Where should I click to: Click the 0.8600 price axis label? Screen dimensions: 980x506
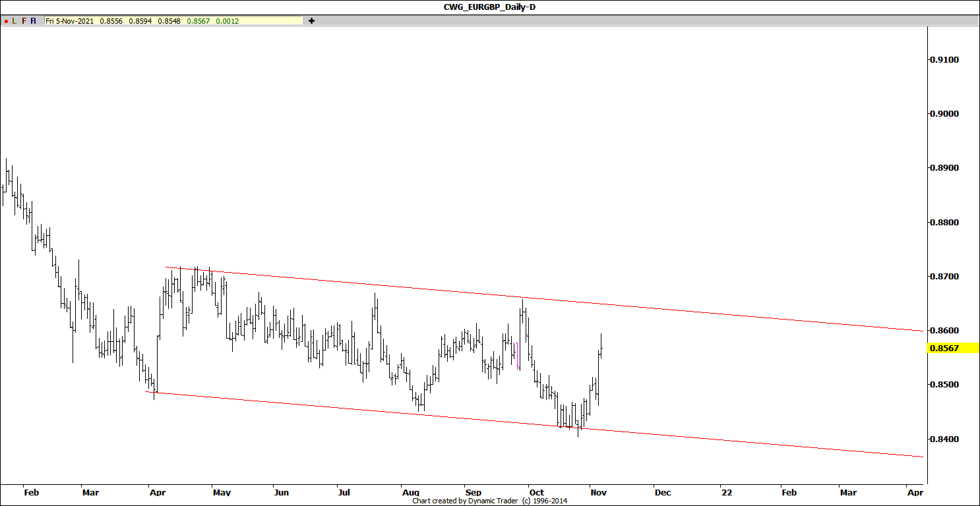point(944,331)
